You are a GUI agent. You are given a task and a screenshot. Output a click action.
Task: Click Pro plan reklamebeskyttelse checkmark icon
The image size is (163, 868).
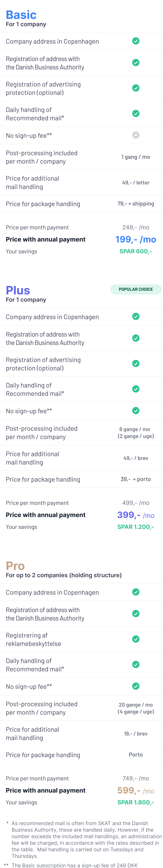tap(136, 639)
